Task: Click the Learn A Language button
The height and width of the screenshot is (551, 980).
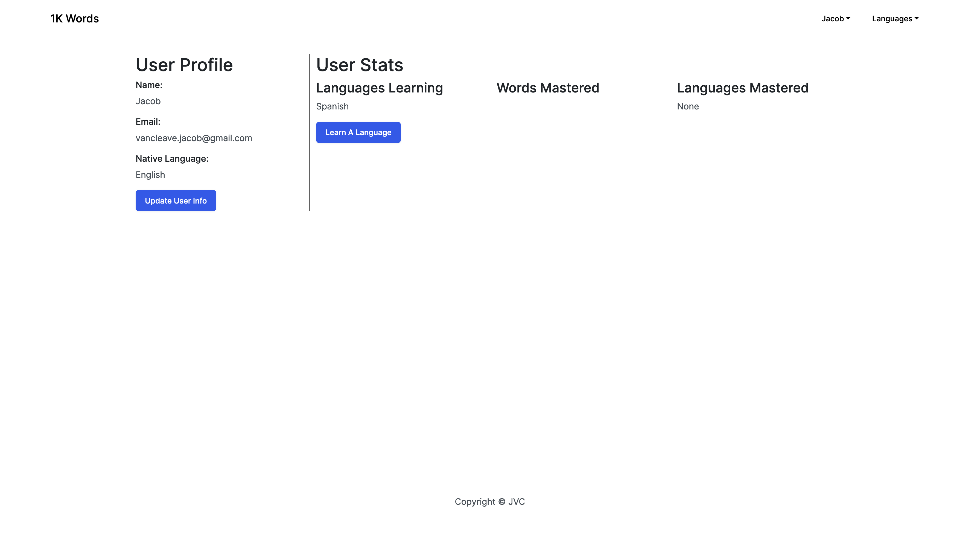Action: coord(358,132)
